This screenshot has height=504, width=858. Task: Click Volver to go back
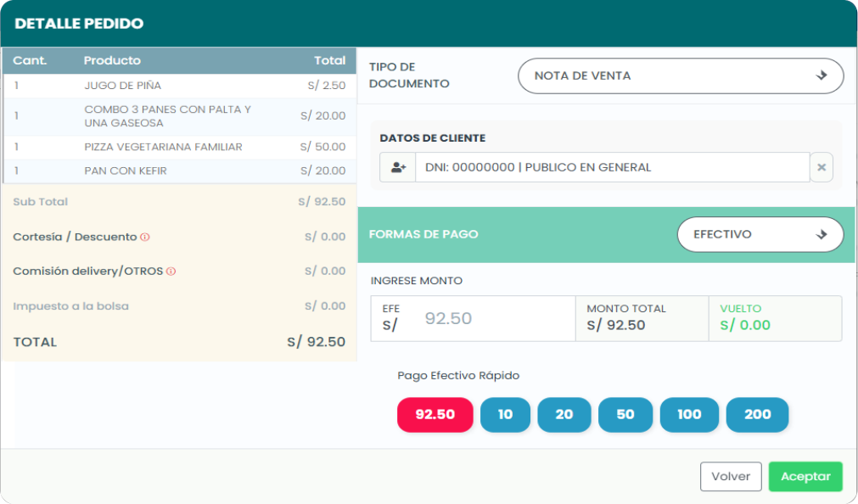coord(730,476)
